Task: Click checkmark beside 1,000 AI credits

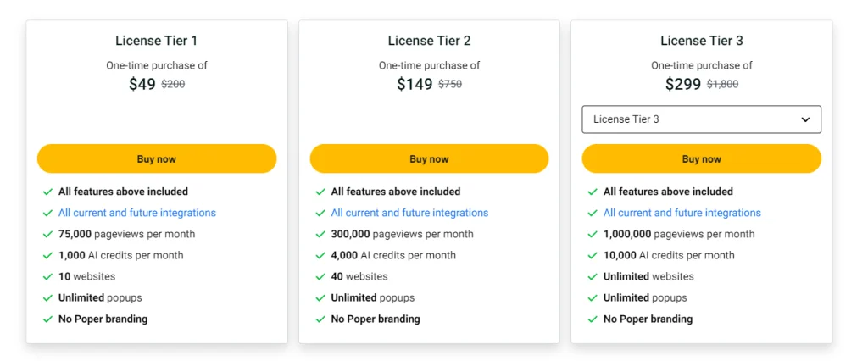Action: [47, 256]
